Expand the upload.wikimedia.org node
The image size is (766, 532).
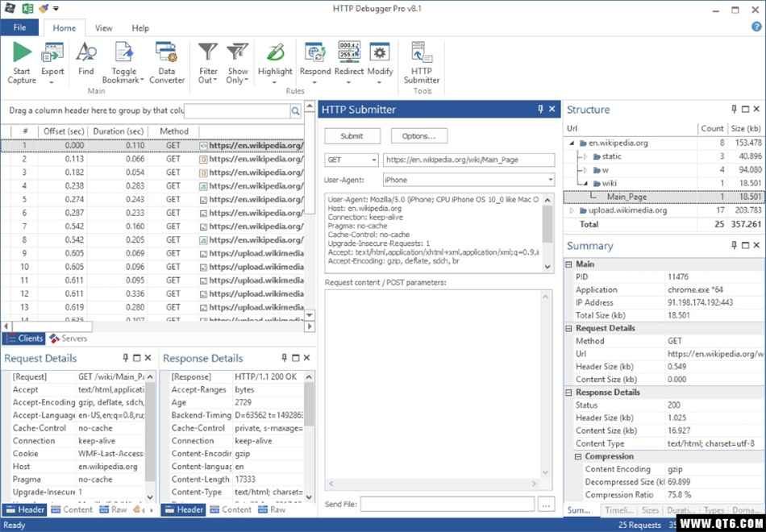coord(572,210)
